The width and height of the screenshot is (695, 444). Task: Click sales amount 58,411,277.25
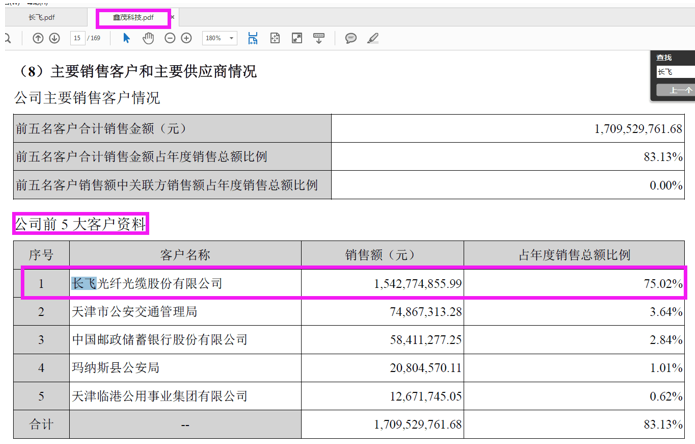click(426, 340)
